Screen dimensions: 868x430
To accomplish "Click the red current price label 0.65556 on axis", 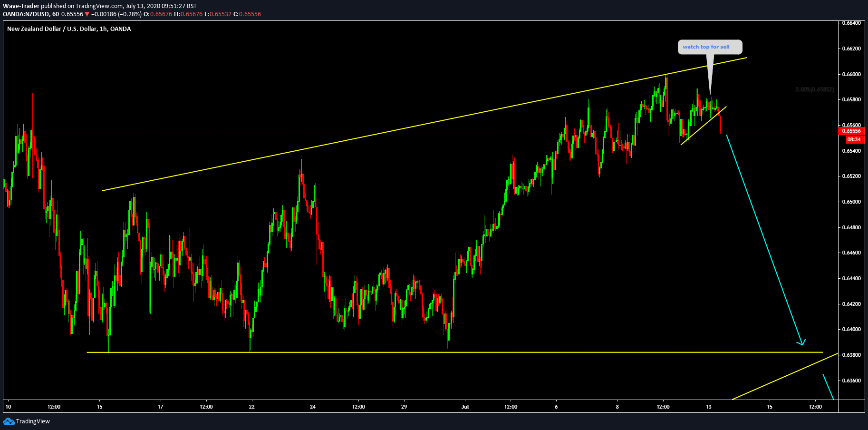I will coord(851,131).
